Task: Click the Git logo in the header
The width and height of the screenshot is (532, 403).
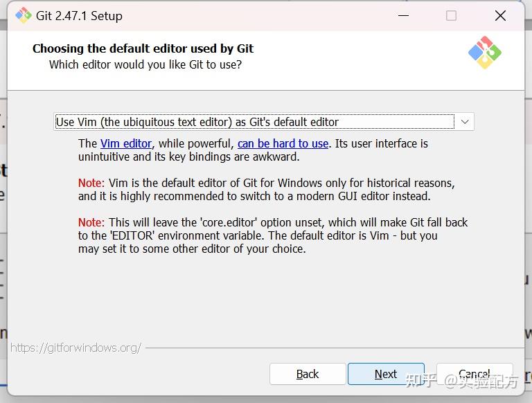Action: 485,53
